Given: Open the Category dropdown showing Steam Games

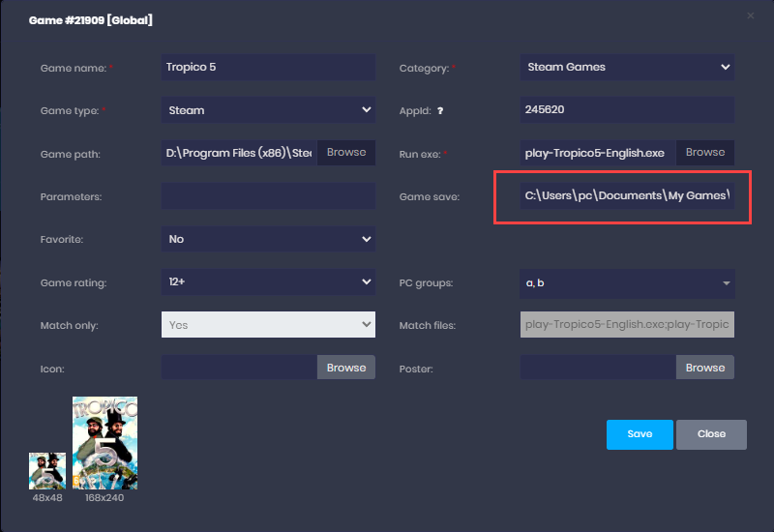Looking at the screenshot, I should pyautogui.click(x=626, y=68).
